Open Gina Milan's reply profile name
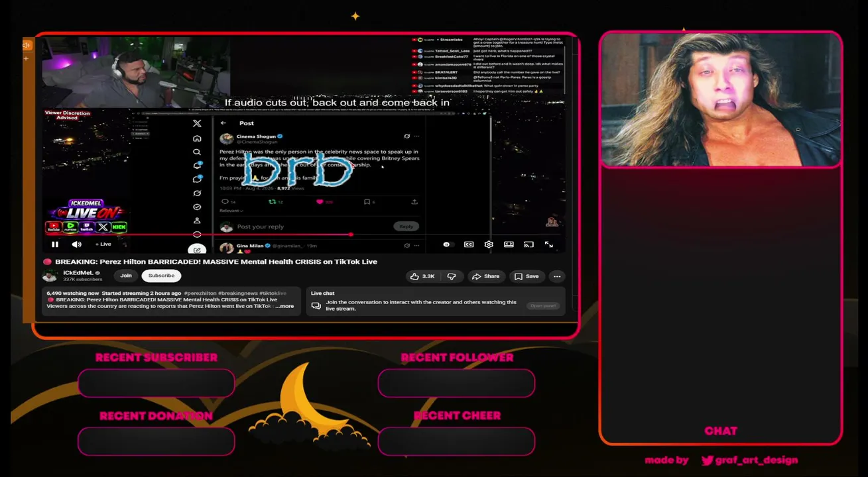The image size is (868, 477). pos(251,246)
